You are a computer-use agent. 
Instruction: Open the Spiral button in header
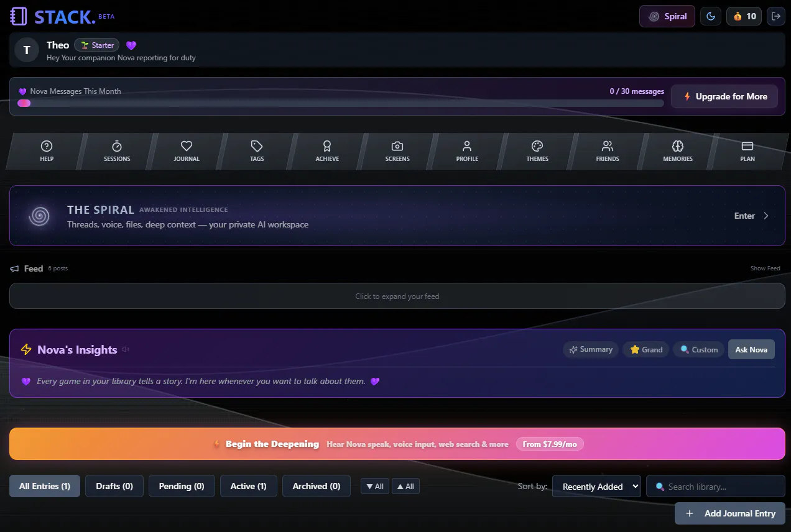(668, 16)
